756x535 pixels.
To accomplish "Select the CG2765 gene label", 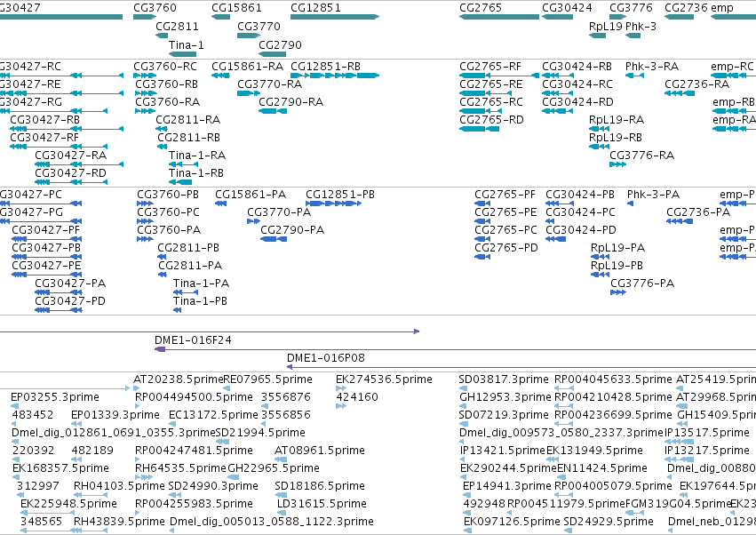I will coord(481,8).
